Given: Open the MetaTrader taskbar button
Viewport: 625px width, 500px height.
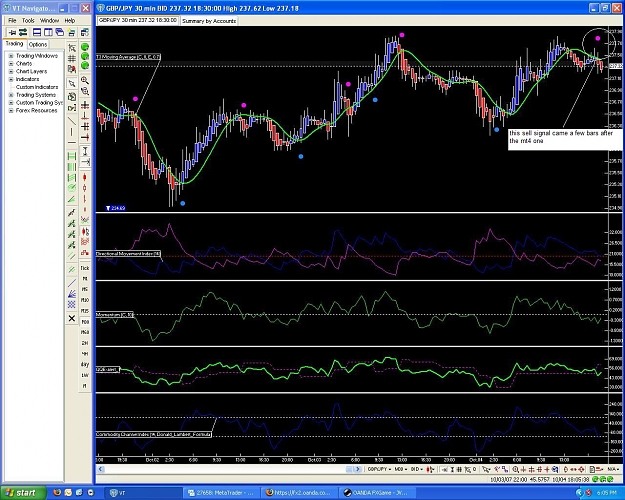Looking at the screenshot, I should pos(222,493).
